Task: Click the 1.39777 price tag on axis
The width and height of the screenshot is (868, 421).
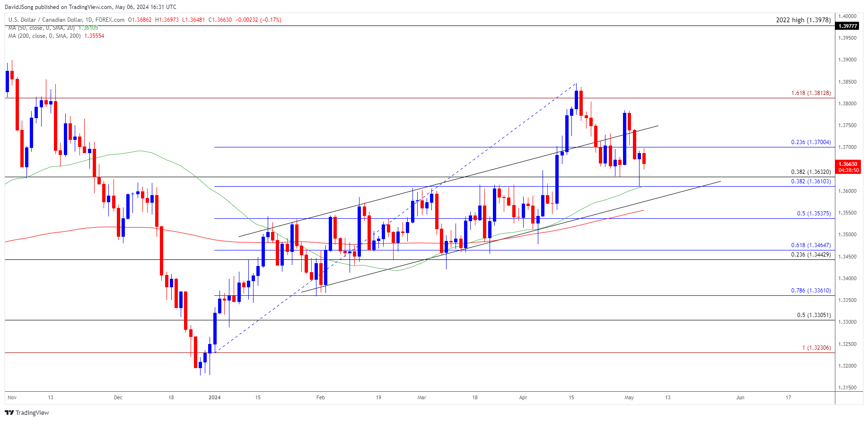Action: tap(848, 26)
